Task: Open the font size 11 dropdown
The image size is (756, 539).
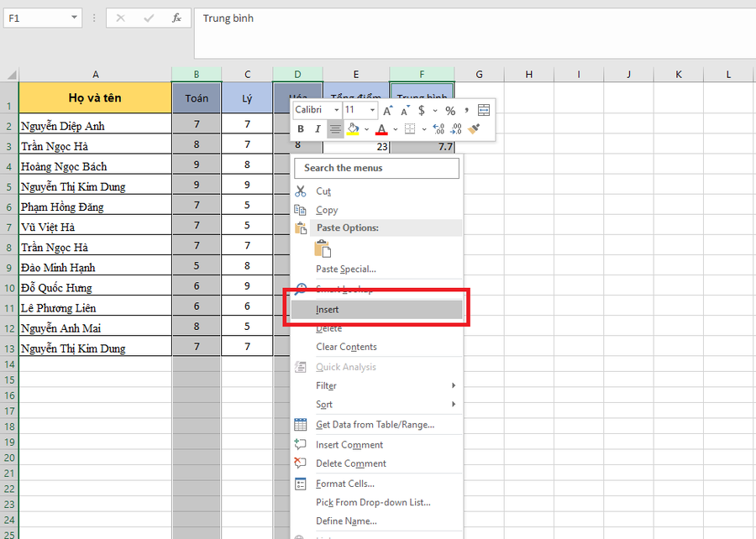Action: pyautogui.click(x=372, y=110)
